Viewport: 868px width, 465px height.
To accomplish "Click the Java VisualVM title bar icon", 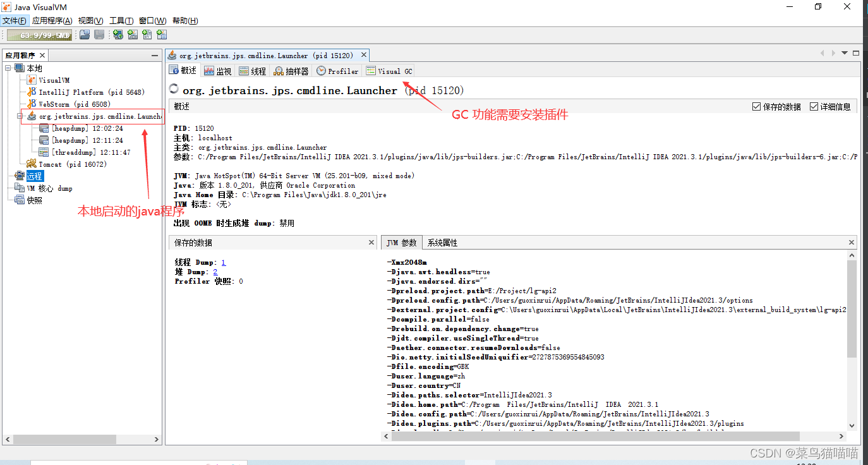I will click(x=7, y=7).
